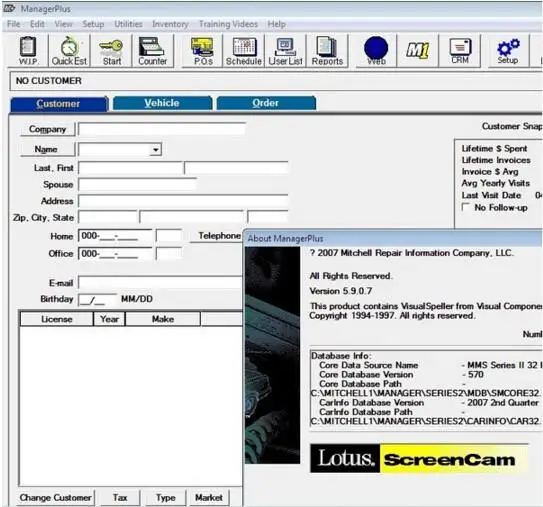Click the Year column header

point(109,319)
